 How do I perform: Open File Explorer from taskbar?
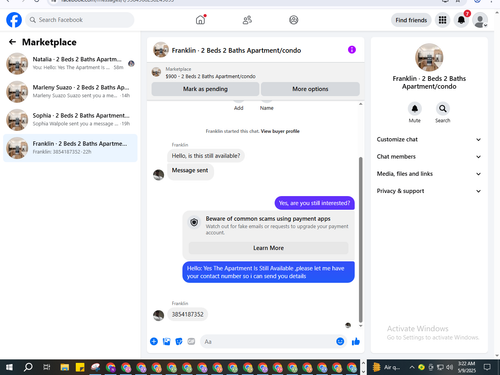point(65,367)
